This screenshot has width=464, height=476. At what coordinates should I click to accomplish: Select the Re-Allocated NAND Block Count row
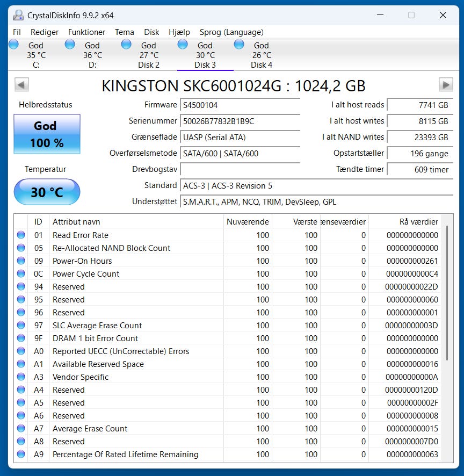click(228, 248)
